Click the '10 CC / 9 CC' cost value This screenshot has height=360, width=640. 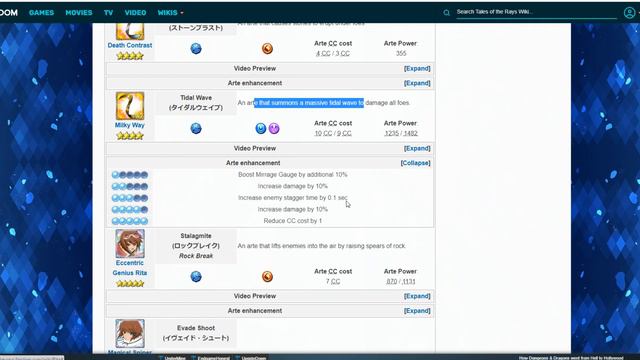333,133
